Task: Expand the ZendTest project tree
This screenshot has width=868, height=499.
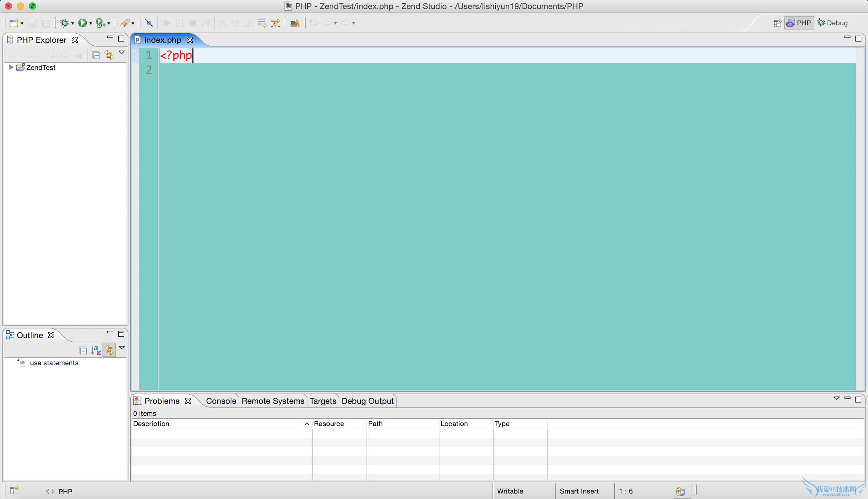Action: [11, 67]
